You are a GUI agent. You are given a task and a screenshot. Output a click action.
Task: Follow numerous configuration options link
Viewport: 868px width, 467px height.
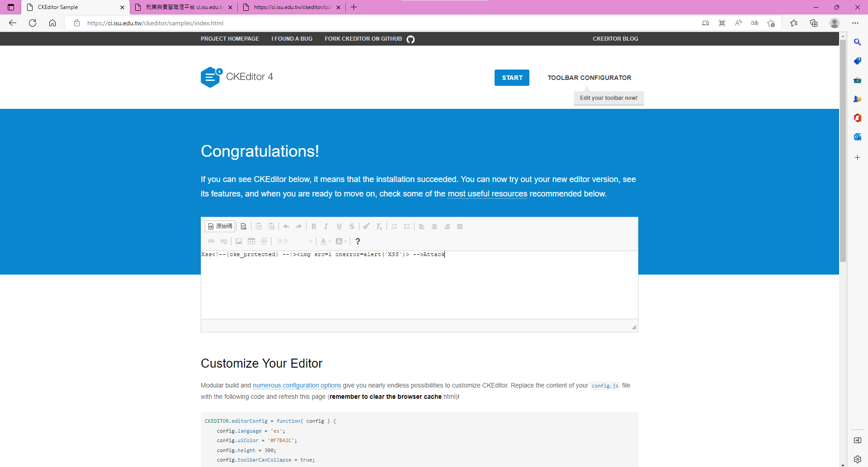click(x=297, y=385)
